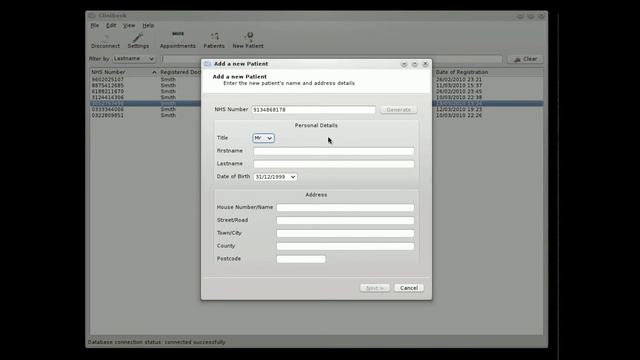Open the File menu
The image size is (640, 360).
[95, 25]
